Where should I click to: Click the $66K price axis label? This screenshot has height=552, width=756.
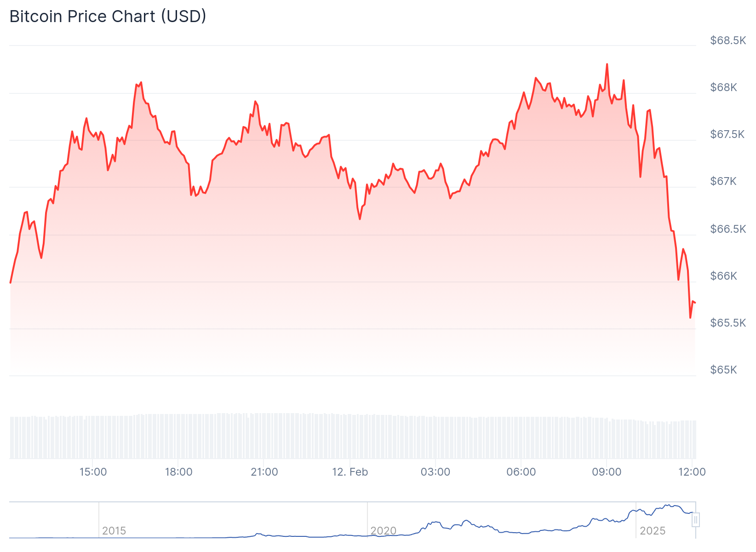click(724, 276)
